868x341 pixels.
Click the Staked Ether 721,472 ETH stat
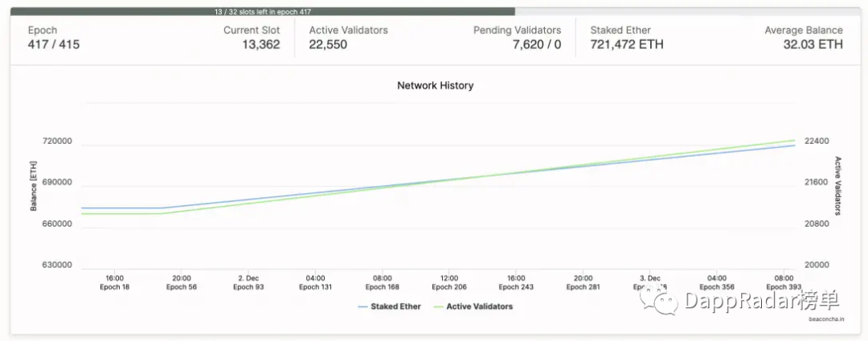pyautogui.click(x=627, y=38)
